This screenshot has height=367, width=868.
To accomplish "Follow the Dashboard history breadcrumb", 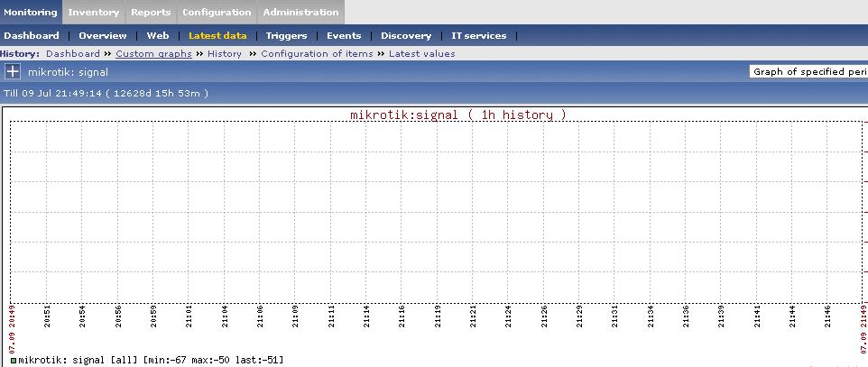I will 73,54.
